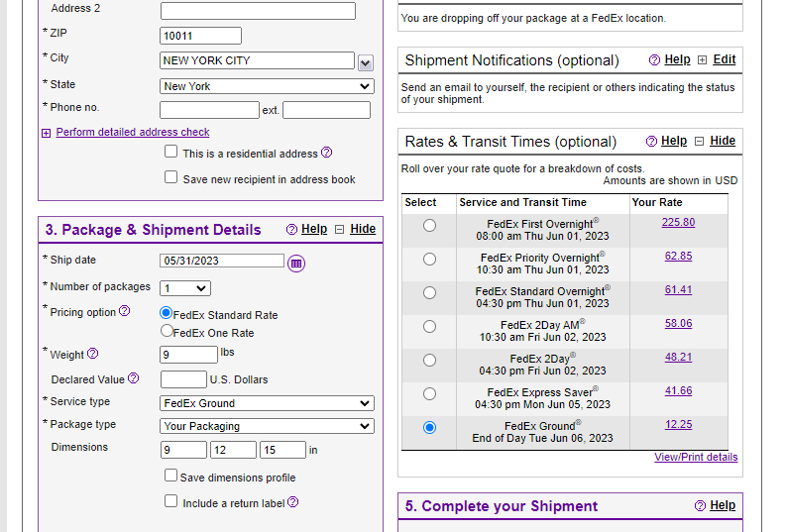Image resolution: width=785 pixels, height=532 pixels.
Task: Open the return label help icon
Action: tap(293, 501)
